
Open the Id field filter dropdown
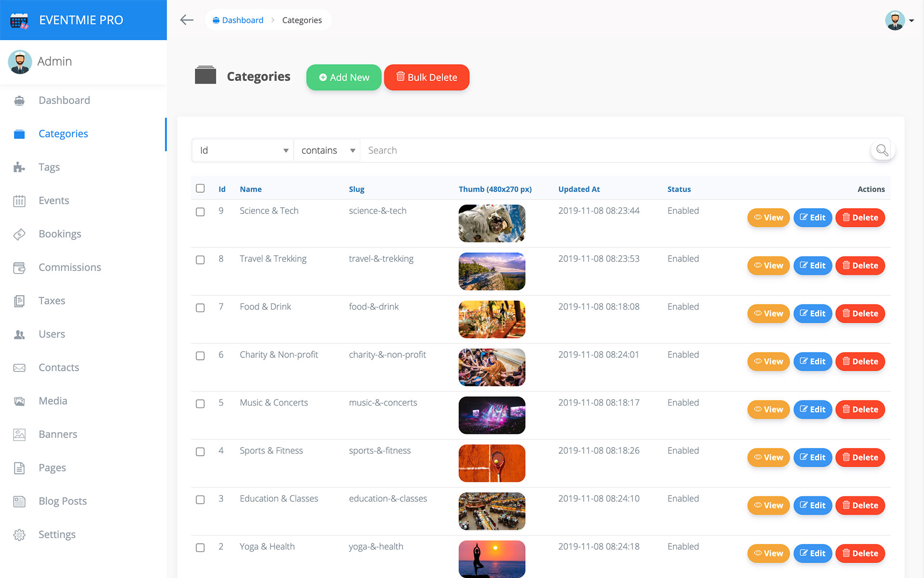point(243,150)
